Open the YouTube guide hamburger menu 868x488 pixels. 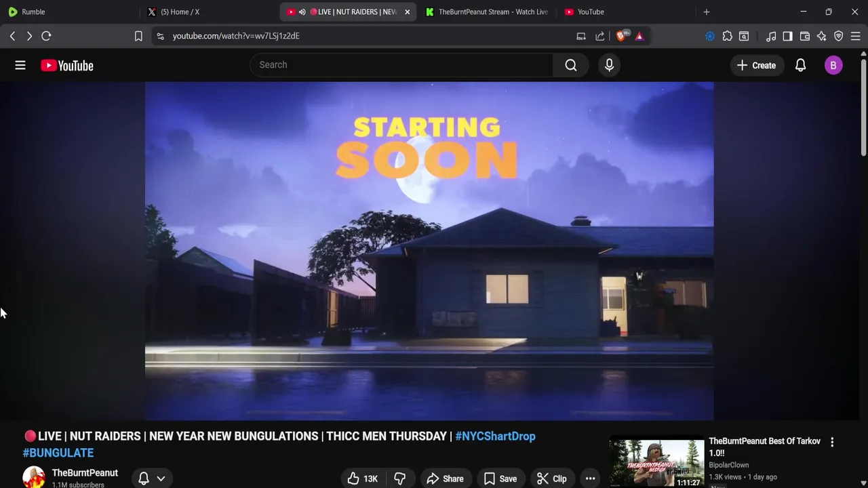20,65
